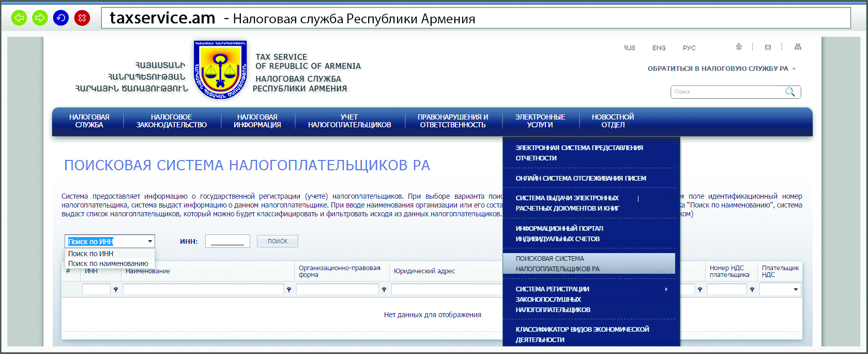Click the Номер НДС плательщика column header
The height and width of the screenshot is (354, 868).
point(729,271)
